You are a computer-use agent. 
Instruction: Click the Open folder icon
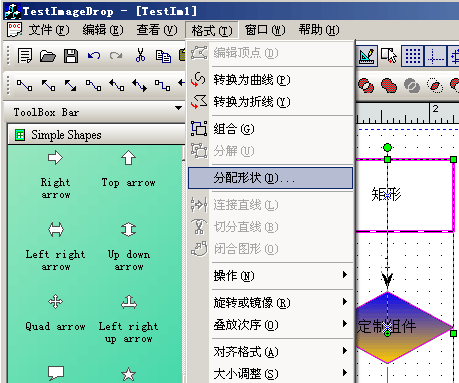click(48, 56)
